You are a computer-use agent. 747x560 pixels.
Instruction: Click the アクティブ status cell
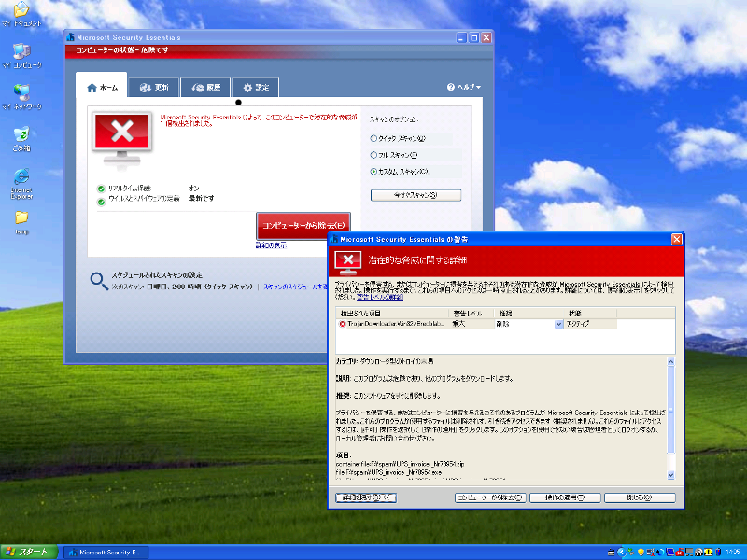[x=591, y=324]
